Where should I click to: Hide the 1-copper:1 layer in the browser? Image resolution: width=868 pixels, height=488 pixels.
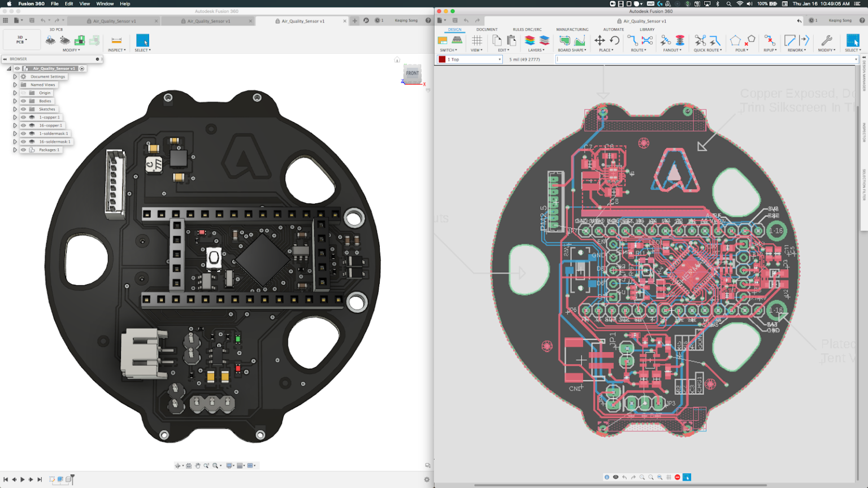[x=24, y=117]
